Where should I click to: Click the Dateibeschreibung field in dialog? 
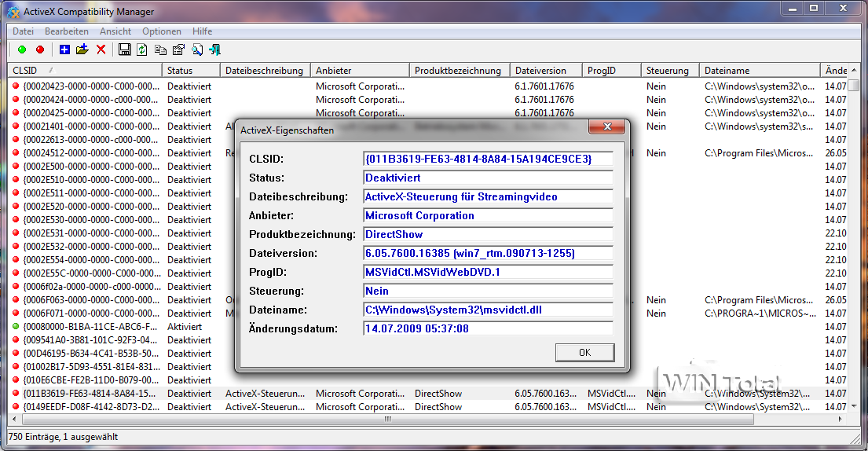point(489,196)
